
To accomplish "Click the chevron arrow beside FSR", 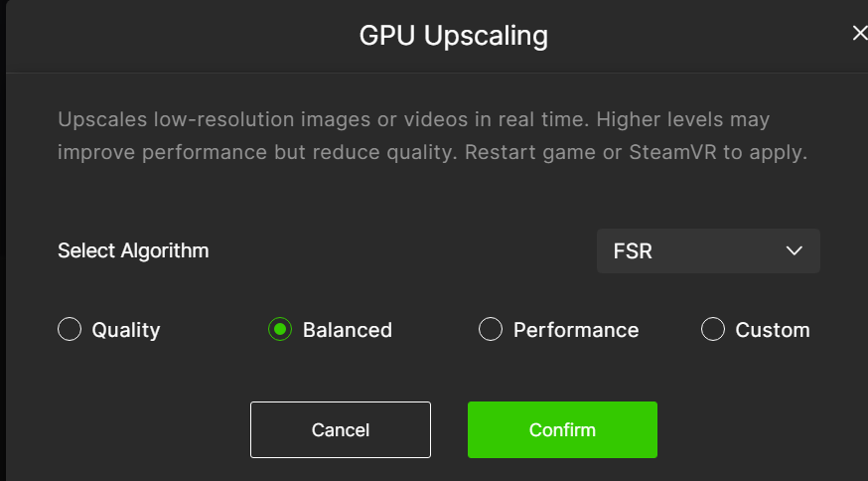I will pyautogui.click(x=794, y=250).
